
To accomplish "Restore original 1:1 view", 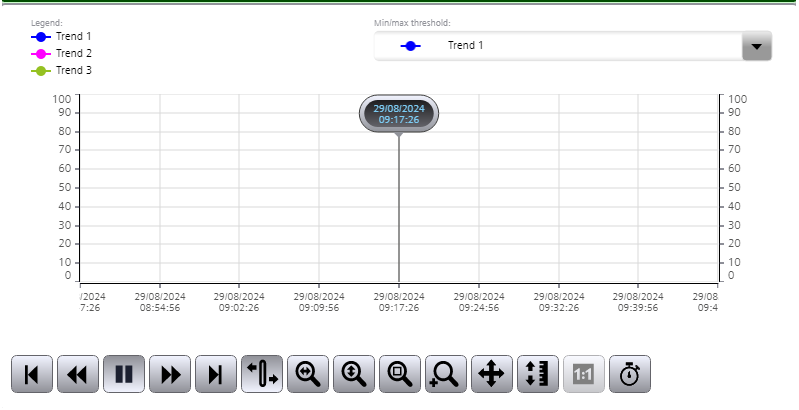I will [x=584, y=374].
